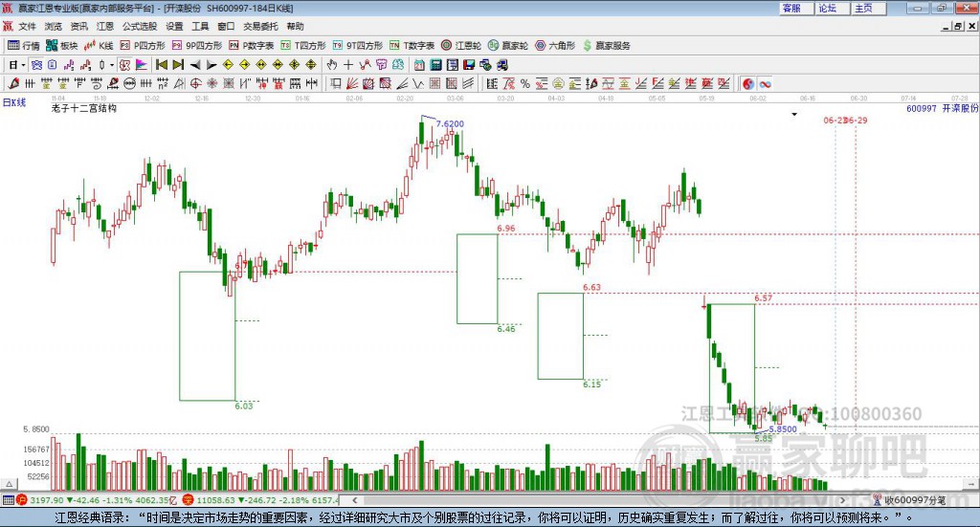The height and width of the screenshot is (527, 980).
Task: Select the crosshair cursor tool
Action: click(x=348, y=65)
